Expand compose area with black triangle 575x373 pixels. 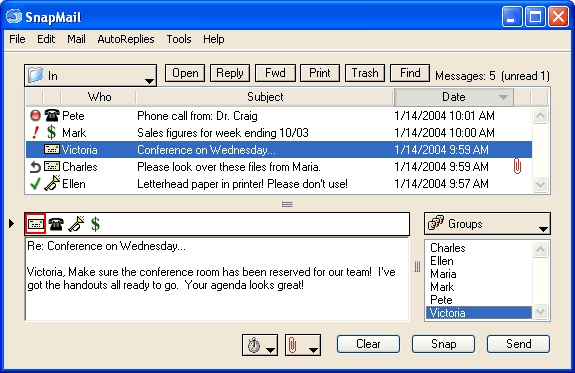(11, 223)
